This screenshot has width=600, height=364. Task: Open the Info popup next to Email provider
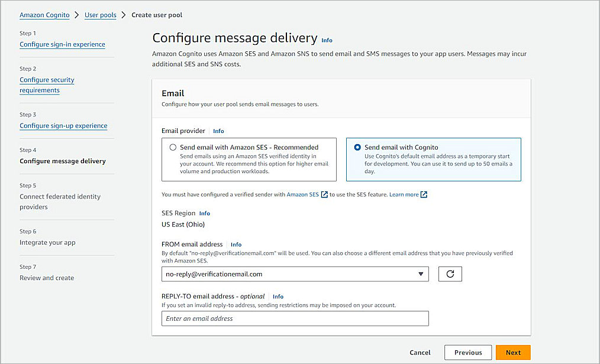(218, 131)
